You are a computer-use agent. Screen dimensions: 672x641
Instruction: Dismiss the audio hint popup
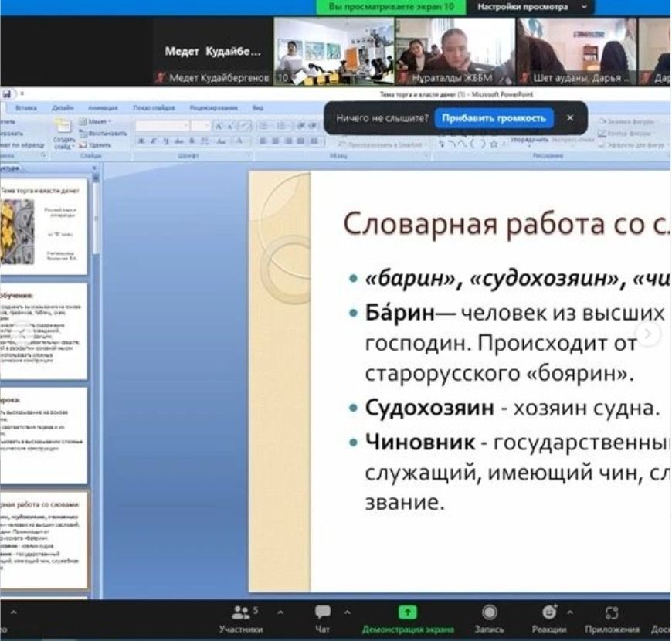click(570, 118)
